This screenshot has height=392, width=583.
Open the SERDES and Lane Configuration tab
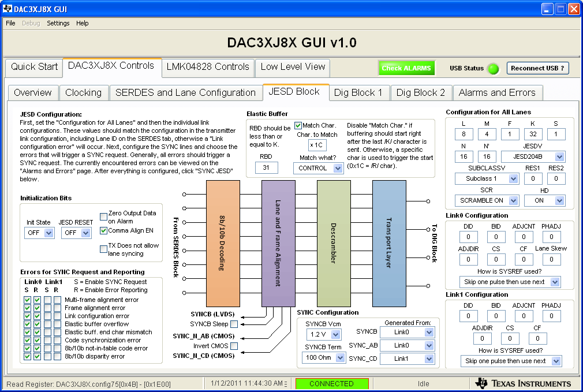(x=185, y=92)
